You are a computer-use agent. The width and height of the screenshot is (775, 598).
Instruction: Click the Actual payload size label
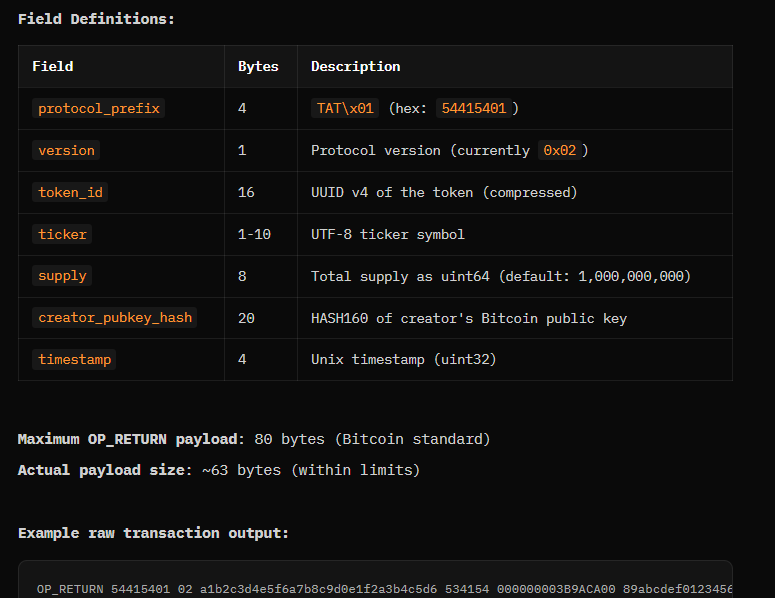[x=101, y=470]
